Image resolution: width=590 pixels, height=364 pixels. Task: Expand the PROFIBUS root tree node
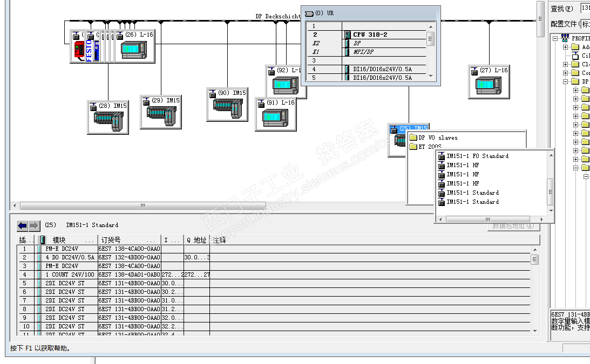(x=555, y=38)
